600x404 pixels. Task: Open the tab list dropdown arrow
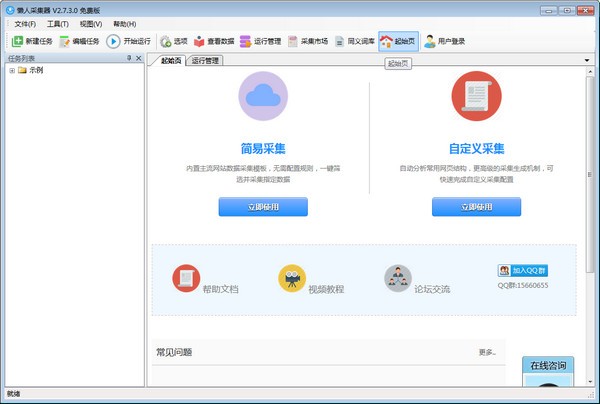587,60
